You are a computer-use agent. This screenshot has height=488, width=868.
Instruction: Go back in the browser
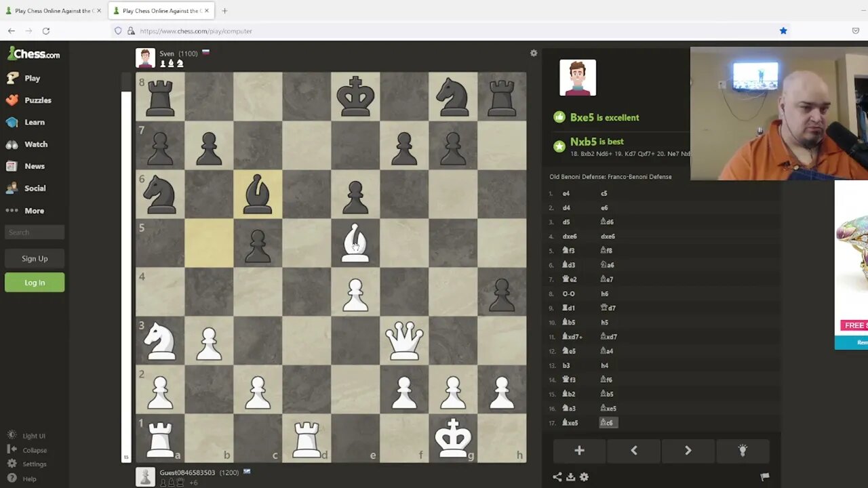(x=12, y=30)
